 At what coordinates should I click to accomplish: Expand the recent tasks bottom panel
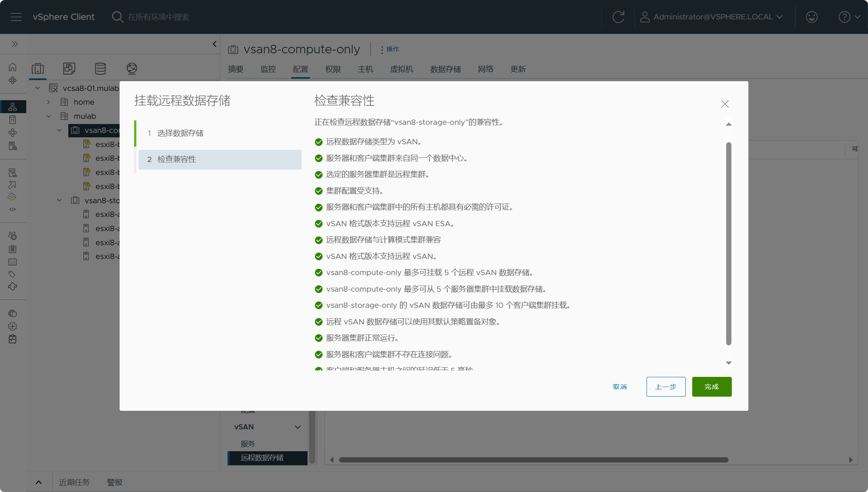(39, 482)
